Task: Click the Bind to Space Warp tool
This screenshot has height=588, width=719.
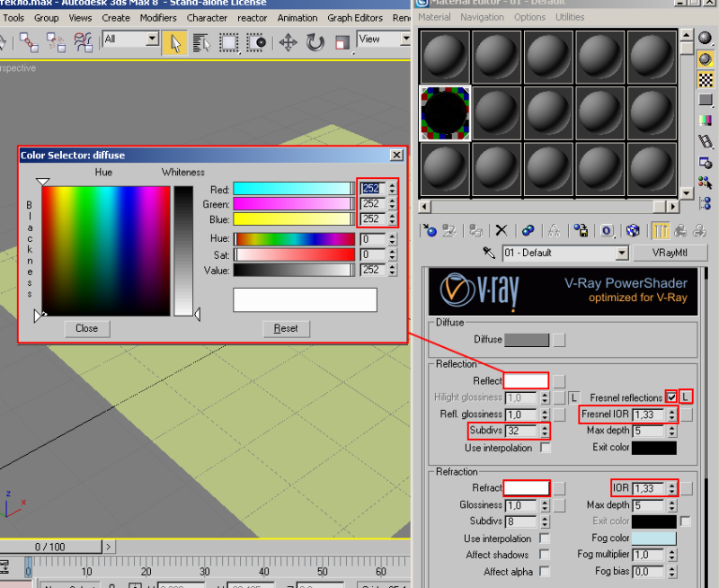Action: pos(84,42)
